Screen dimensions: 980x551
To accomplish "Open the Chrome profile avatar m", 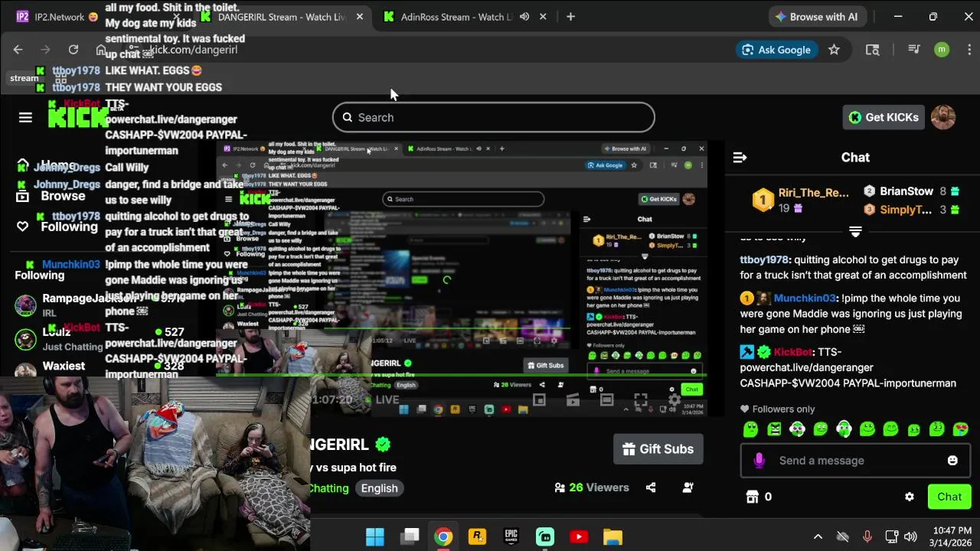I will point(942,50).
